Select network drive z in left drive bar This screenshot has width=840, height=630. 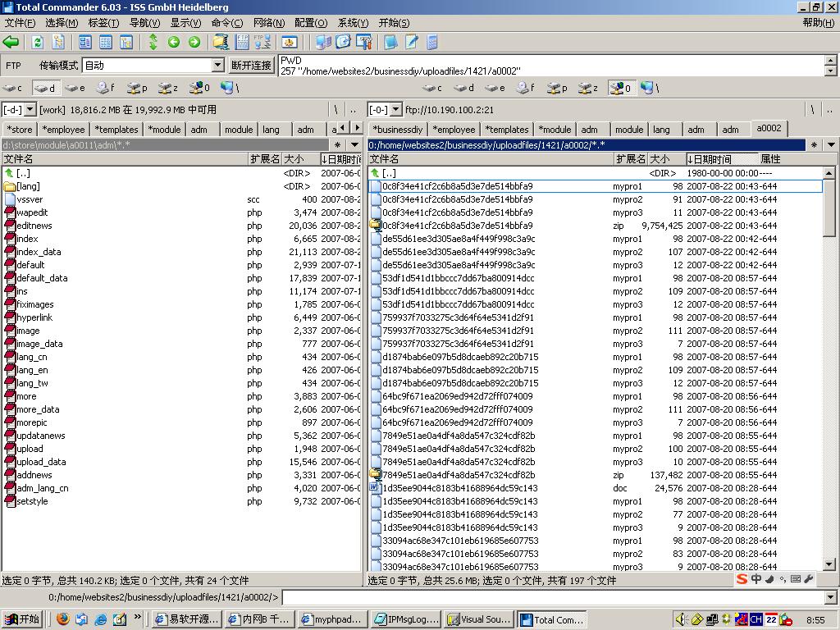[168, 88]
